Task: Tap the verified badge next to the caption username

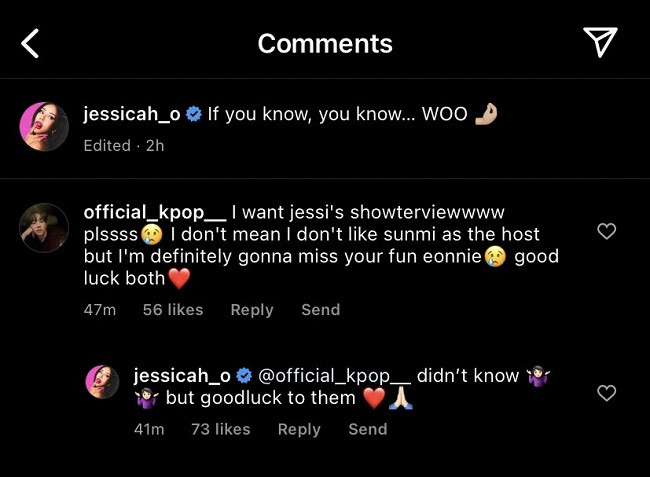Action: pyautogui.click(x=194, y=114)
